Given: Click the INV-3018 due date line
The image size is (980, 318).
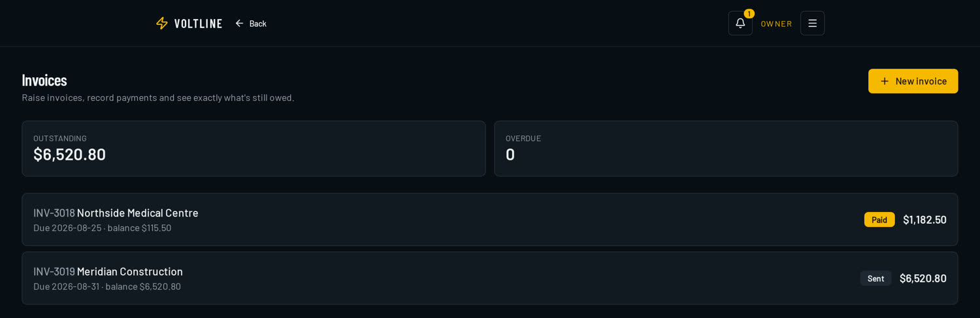Looking at the screenshot, I should point(103,228).
